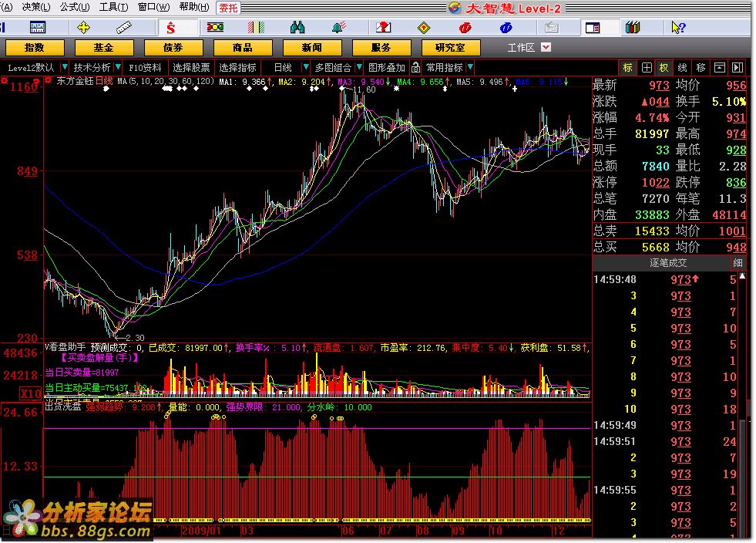Click the 2009/01 date marker on timeline

[x=201, y=531]
